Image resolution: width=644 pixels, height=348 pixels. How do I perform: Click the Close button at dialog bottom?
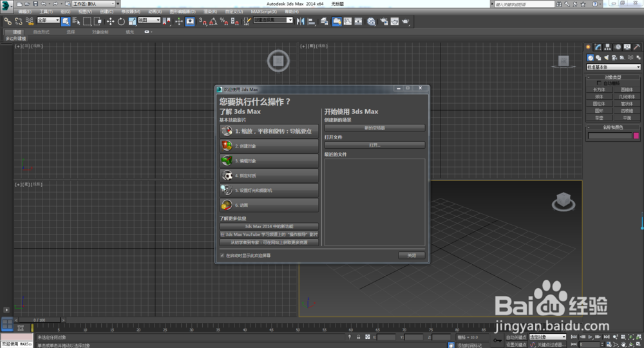412,256
